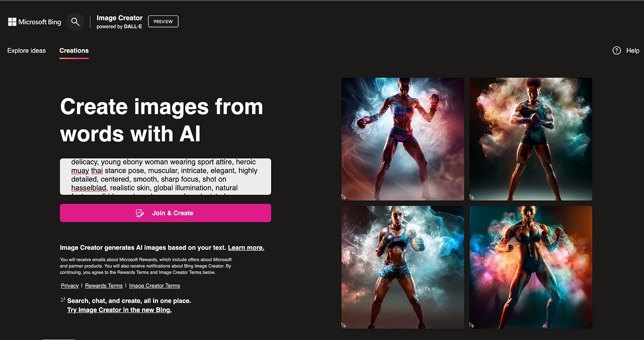Click the Create images from words heading
Image resolution: width=644 pixels, height=340 pixels.
[x=161, y=120]
